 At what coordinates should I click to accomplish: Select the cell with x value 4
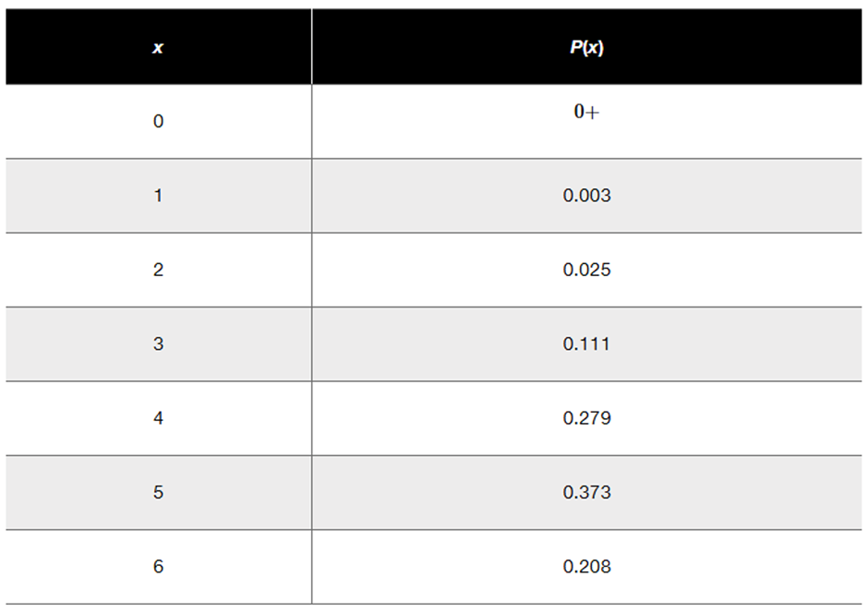[158, 418]
